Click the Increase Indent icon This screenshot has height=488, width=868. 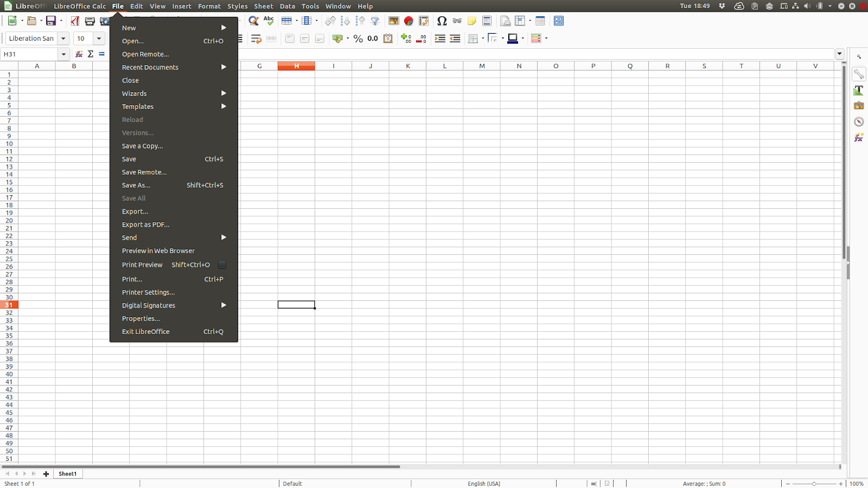[x=440, y=38]
